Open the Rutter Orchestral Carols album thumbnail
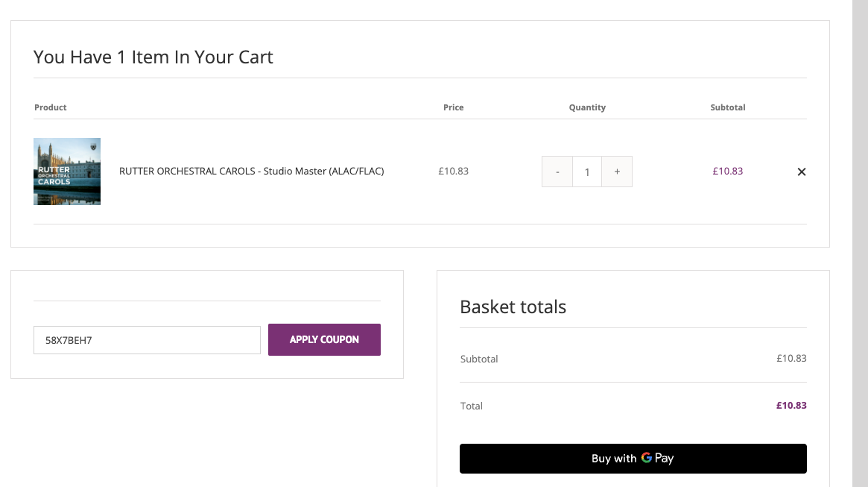This screenshot has height=487, width=868. point(67,172)
